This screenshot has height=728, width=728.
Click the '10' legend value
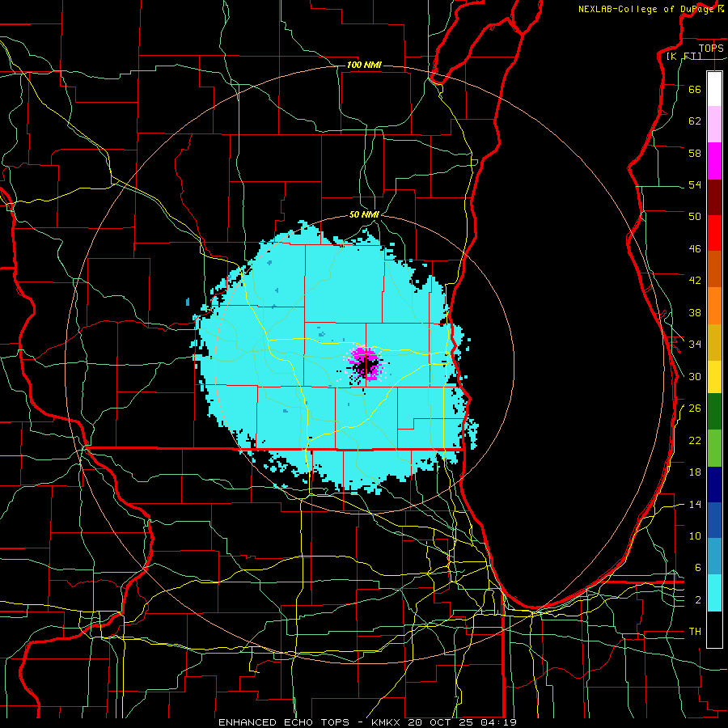(695, 535)
